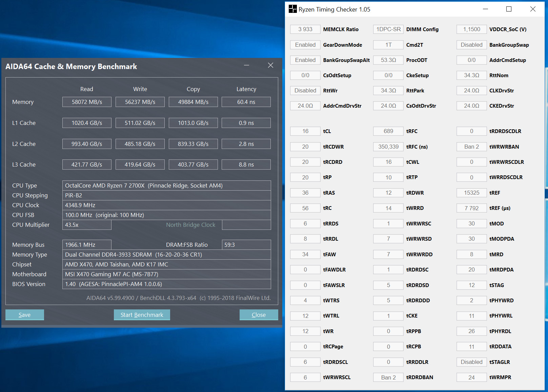Click the tPHYRDL value 26
Image resolution: width=548 pixels, height=392 pixels.
[x=472, y=331]
